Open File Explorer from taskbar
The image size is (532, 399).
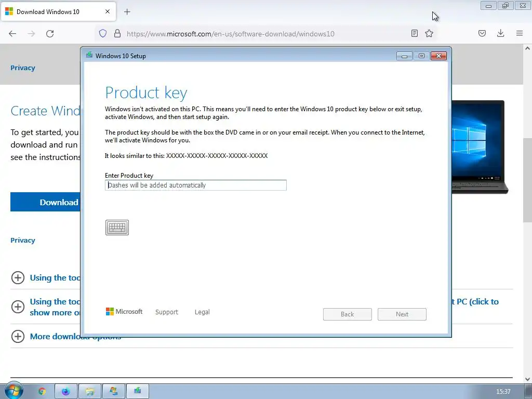89,392
